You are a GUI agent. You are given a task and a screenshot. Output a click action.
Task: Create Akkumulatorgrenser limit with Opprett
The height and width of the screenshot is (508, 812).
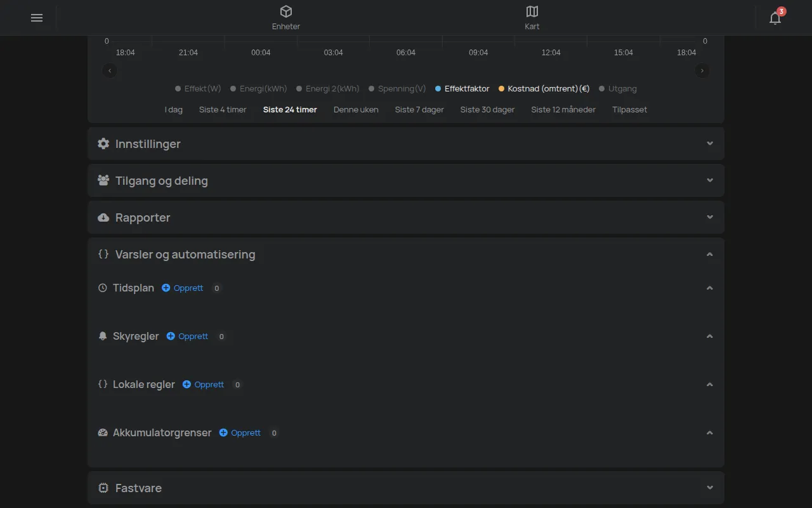[x=240, y=432]
